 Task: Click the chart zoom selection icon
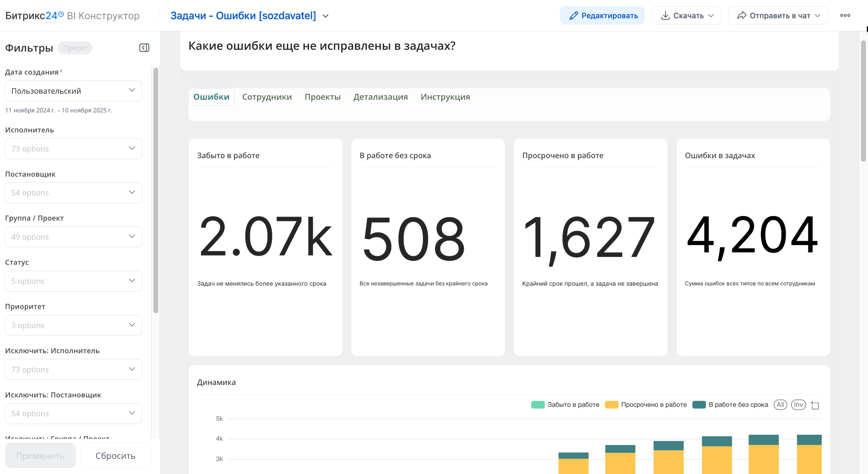pyautogui.click(x=815, y=405)
